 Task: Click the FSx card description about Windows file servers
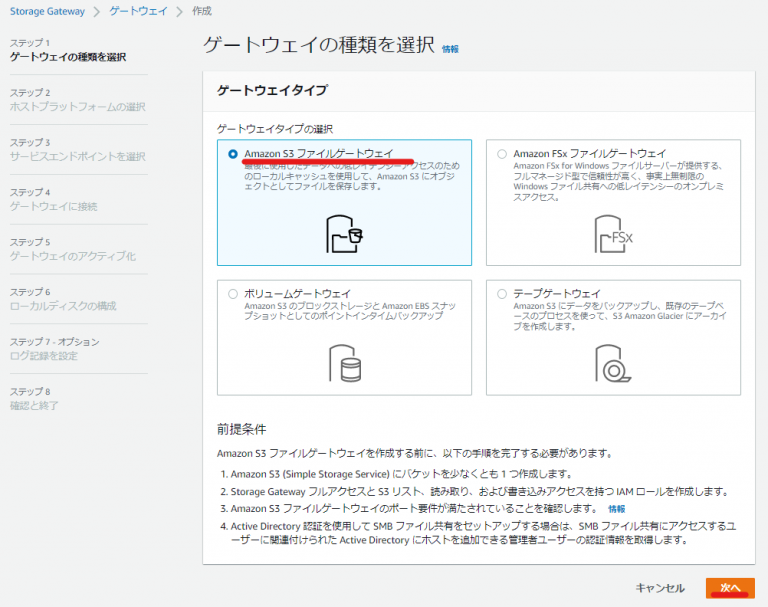618,181
